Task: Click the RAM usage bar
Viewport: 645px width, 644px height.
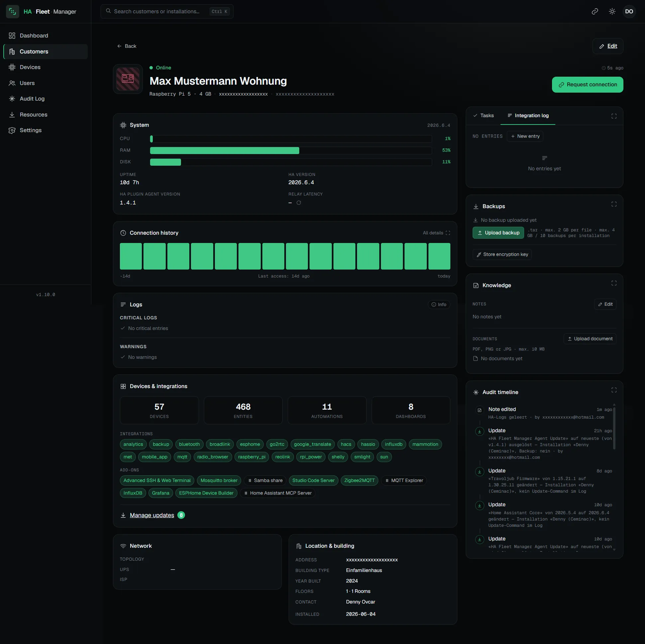Action: point(291,150)
